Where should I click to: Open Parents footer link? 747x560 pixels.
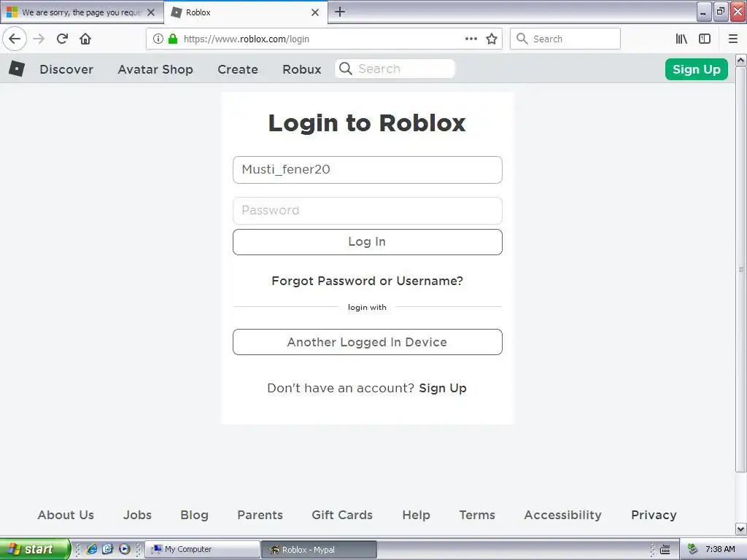(260, 515)
